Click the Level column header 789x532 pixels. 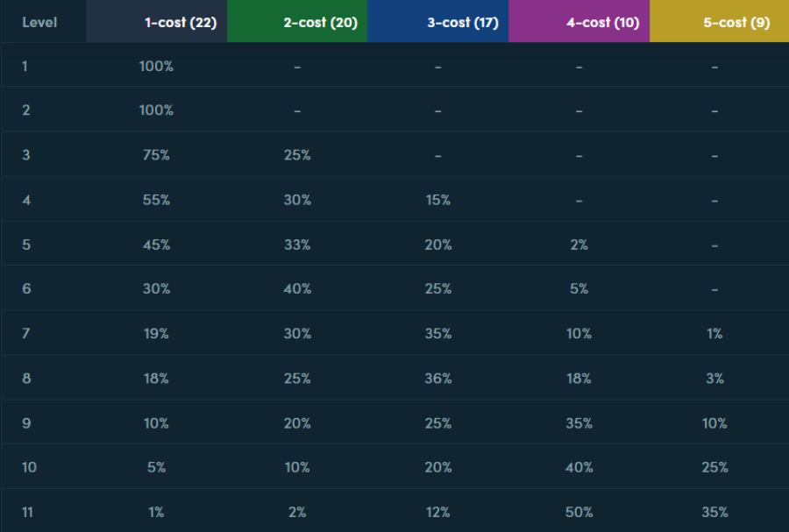[x=39, y=23]
